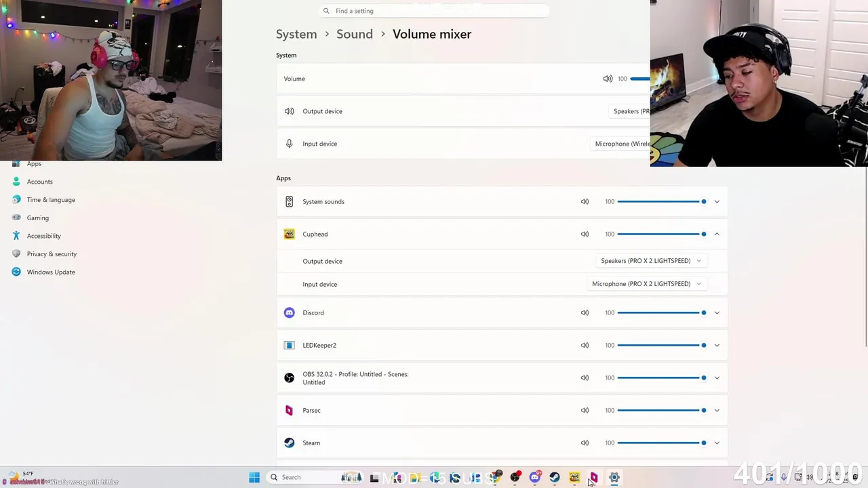The image size is (868, 488).
Task: Open Discord from the taskbar
Action: pyautogui.click(x=535, y=477)
